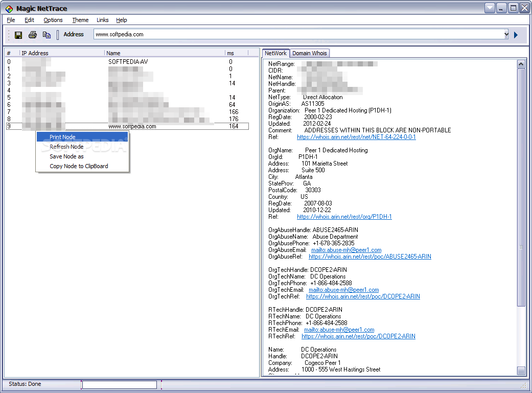Click the RTechEmail mailto link
This screenshot has height=393, width=532.
[339, 330]
